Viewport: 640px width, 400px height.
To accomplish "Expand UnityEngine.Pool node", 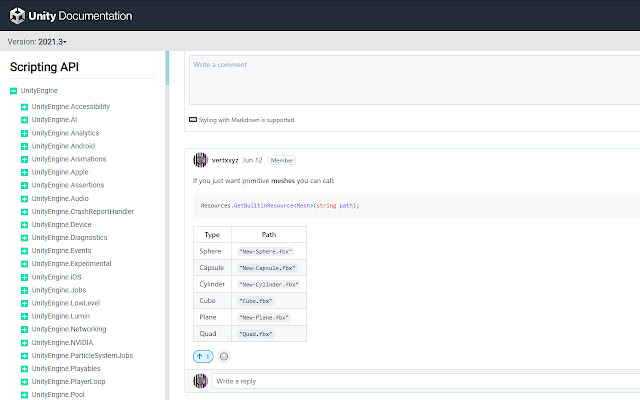I will point(24,395).
